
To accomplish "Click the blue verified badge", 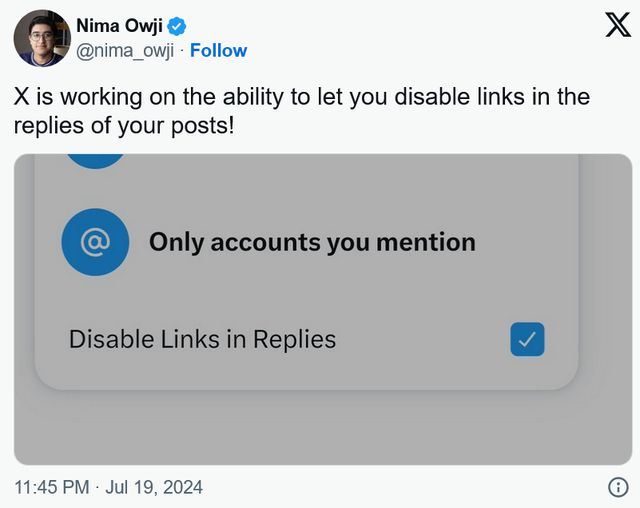I will click(x=176, y=25).
